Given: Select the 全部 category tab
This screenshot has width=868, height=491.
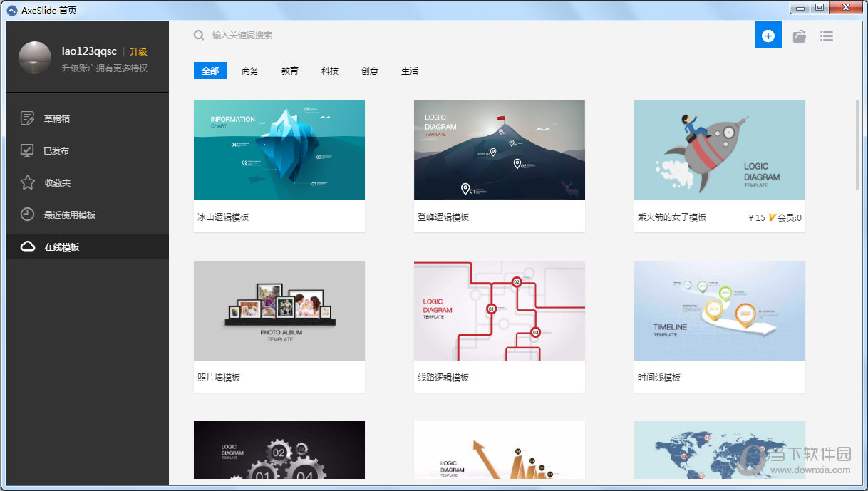Looking at the screenshot, I should click(210, 71).
